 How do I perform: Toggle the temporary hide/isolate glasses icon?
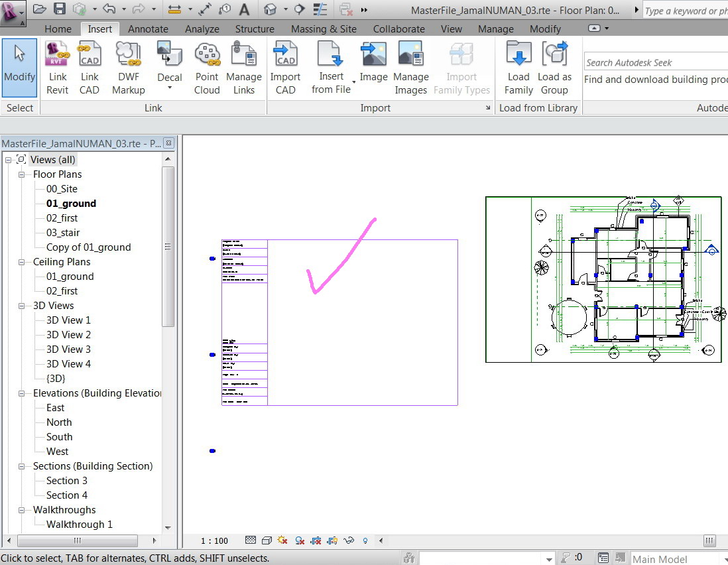coord(349,540)
